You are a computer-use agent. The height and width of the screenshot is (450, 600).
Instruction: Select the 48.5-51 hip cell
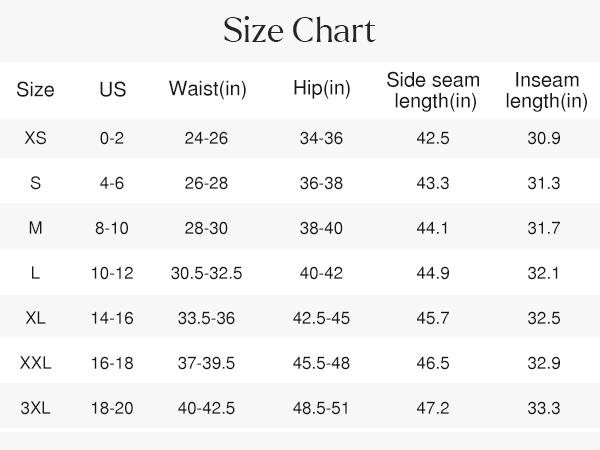321,408
